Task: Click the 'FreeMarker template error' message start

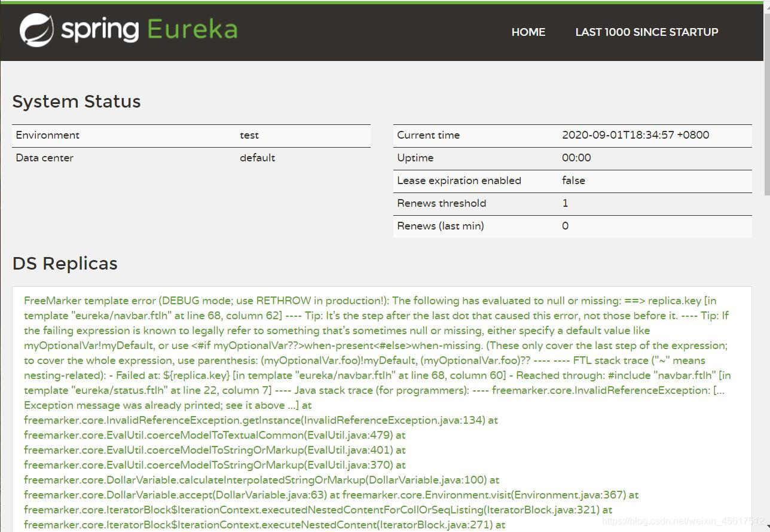Action: (91, 301)
